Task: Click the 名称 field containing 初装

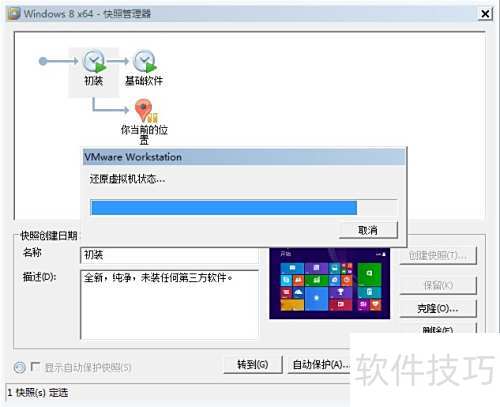Action: pyautogui.click(x=169, y=255)
